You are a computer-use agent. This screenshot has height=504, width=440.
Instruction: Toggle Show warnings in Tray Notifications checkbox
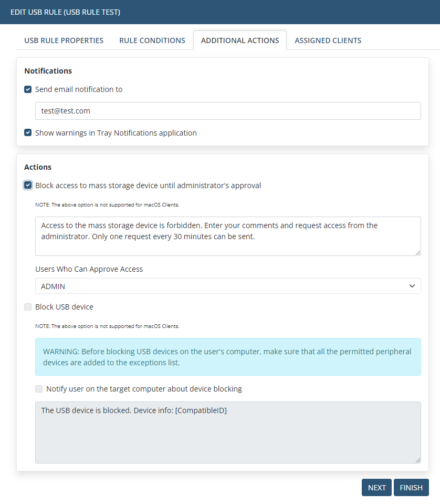pyautogui.click(x=28, y=133)
